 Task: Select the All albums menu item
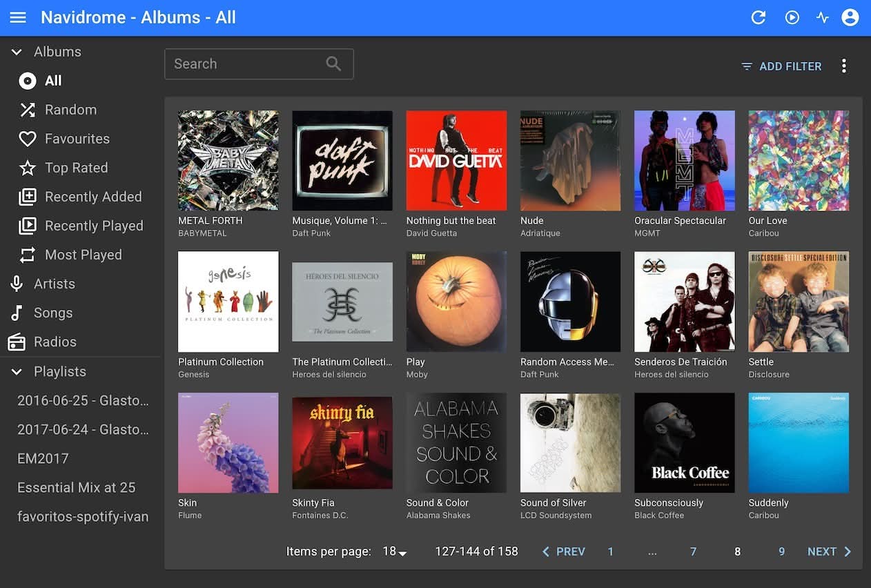[80, 81]
